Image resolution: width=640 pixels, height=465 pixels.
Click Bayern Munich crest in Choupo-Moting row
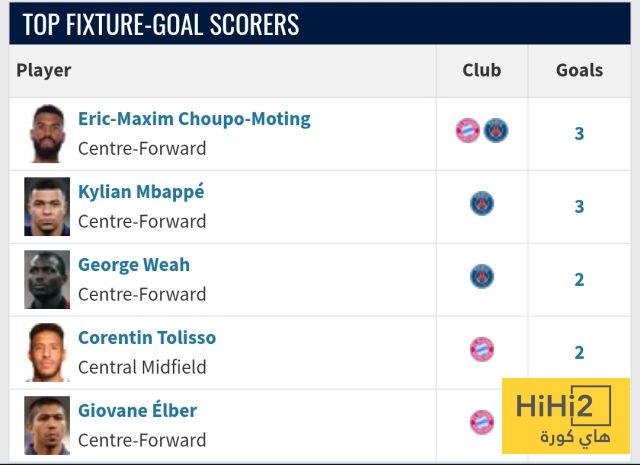467,131
